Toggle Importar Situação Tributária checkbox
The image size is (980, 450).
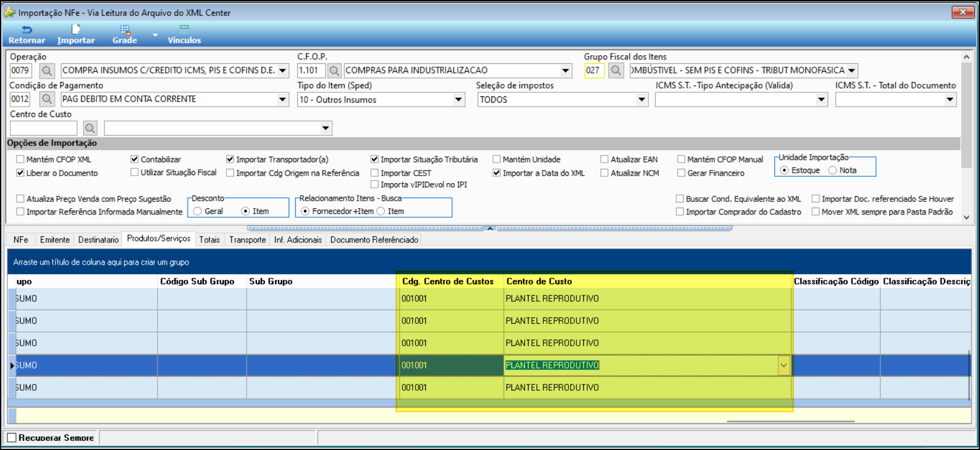click(x=374, y=159)
